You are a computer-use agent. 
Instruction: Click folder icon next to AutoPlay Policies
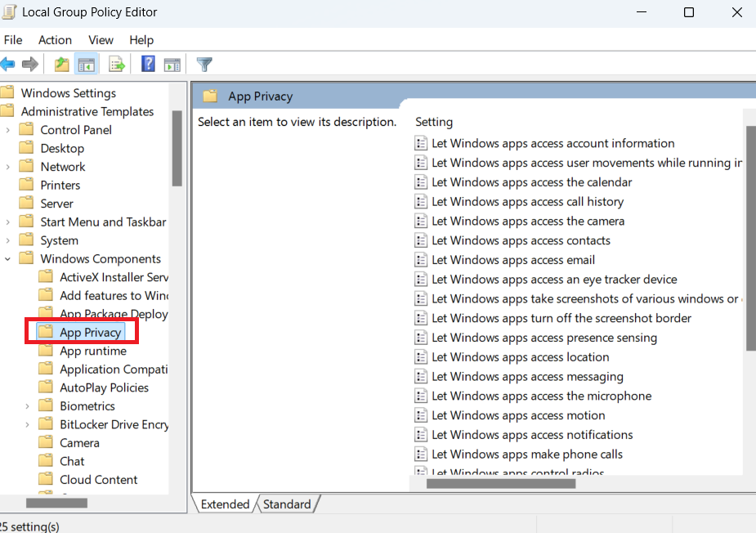click(46, 387)
